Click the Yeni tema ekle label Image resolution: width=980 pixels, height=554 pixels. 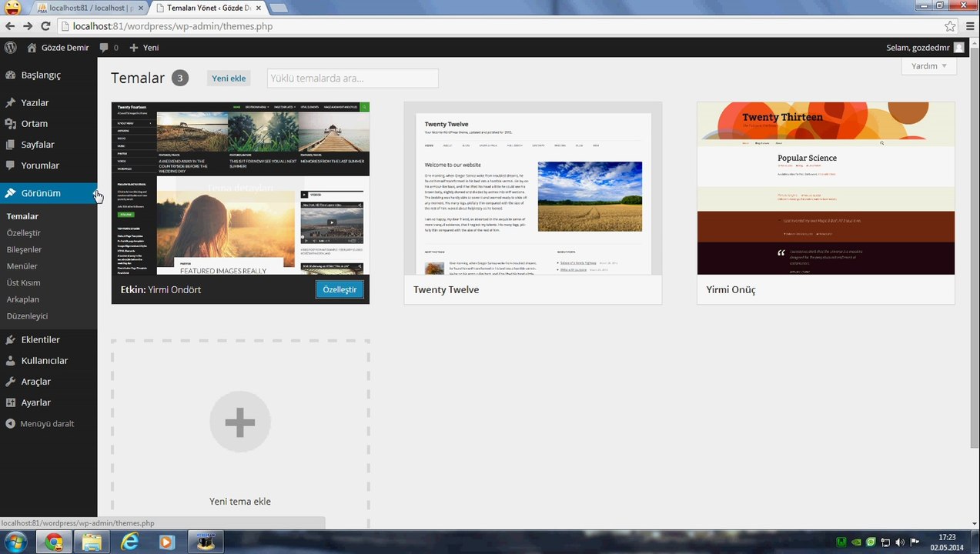point(240,502)
